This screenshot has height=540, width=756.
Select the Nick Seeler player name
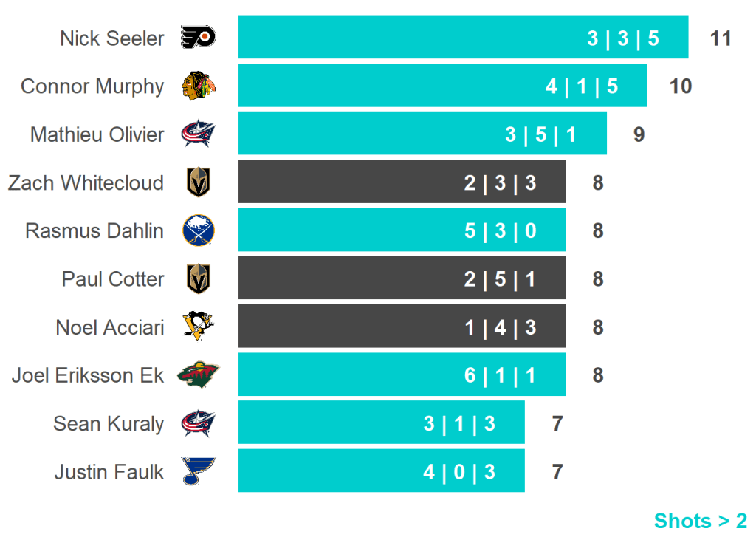112,38
